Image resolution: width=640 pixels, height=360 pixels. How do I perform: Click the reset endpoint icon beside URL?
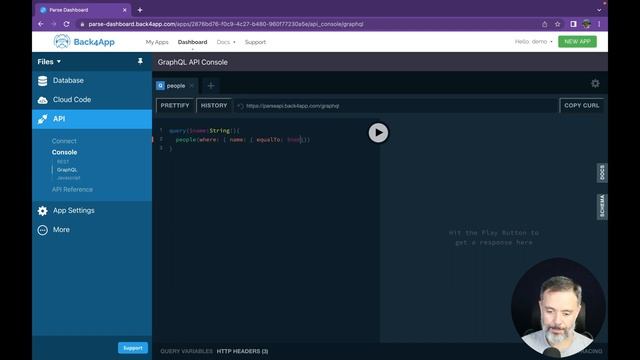pyautogui.click(x=240, y=106)
